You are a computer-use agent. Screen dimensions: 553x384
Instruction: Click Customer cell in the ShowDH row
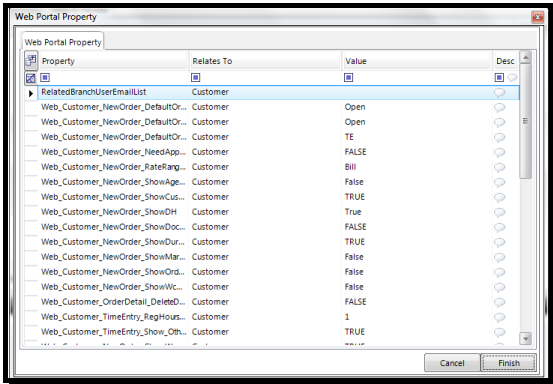[265, 212]
